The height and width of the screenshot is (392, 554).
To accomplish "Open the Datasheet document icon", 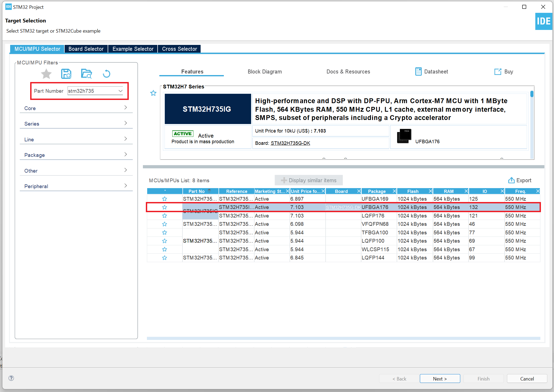I will pos(418,72).
